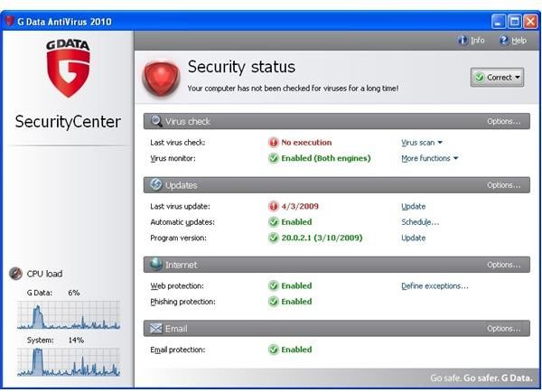Click the Help question mark icon

pos(504,41)
